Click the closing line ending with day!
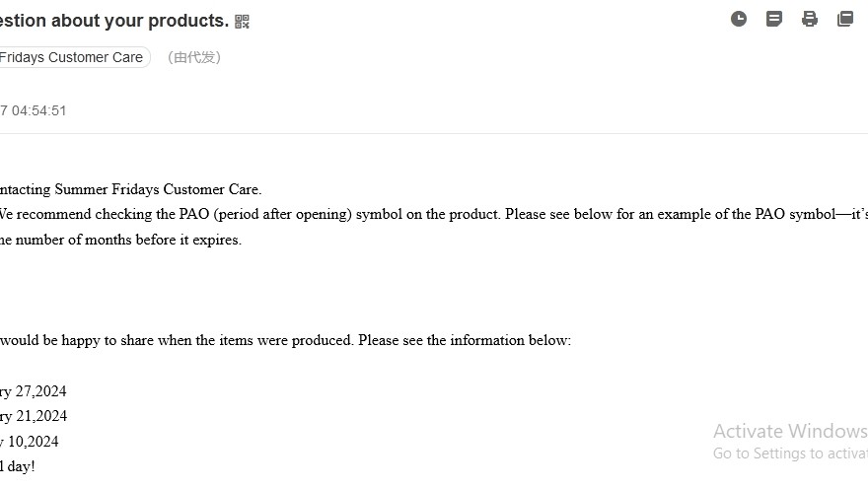868x488 pixels. [x=18, y=466]
